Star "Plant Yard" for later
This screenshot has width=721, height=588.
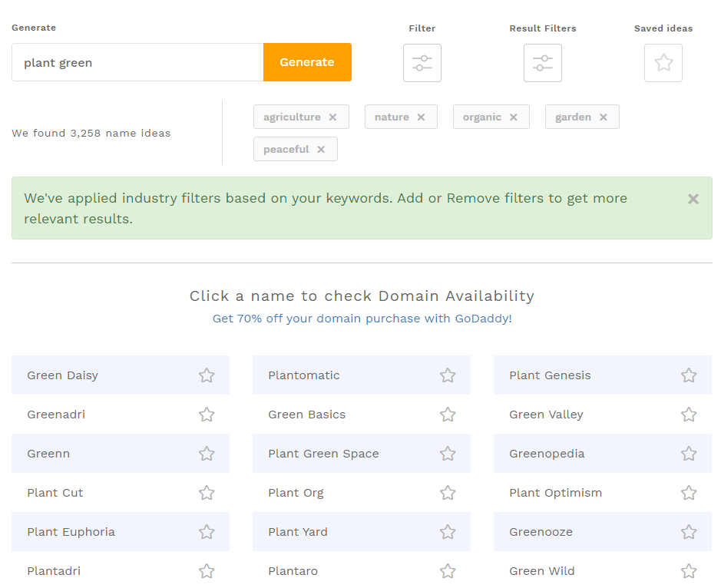pos(448,531)
